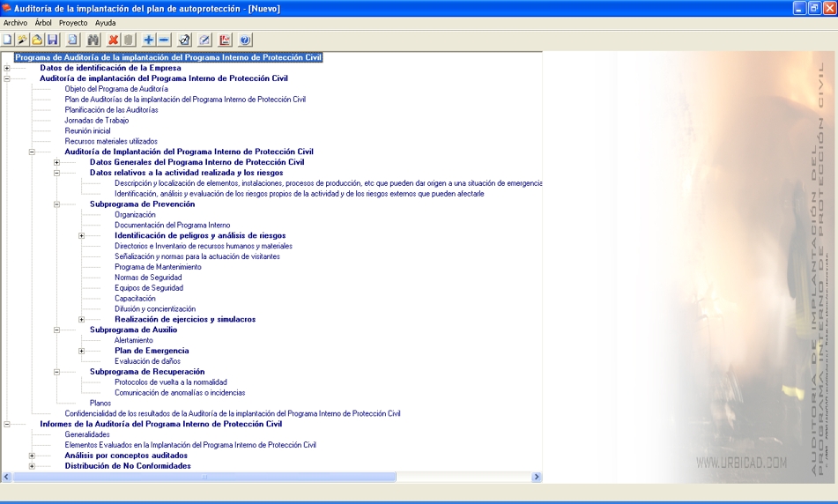Viewport: 838px width, 504px height.
Task: Select Difusión y concientización
Action: pos(155,309)
